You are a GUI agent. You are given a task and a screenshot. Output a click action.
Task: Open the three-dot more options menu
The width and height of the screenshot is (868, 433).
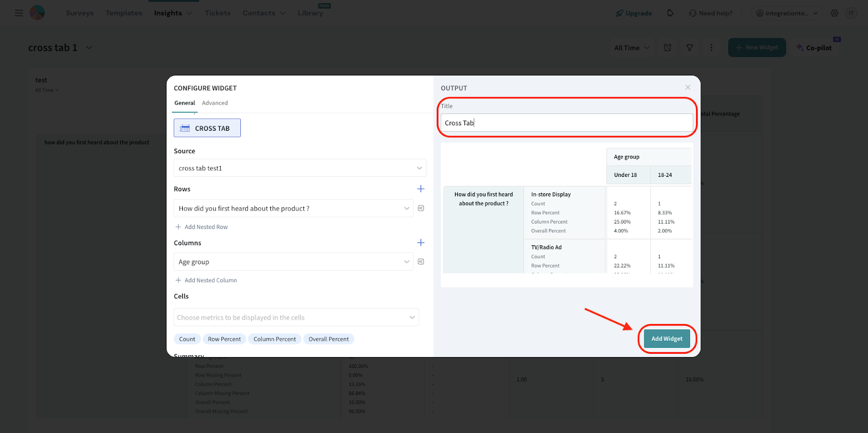711,48
